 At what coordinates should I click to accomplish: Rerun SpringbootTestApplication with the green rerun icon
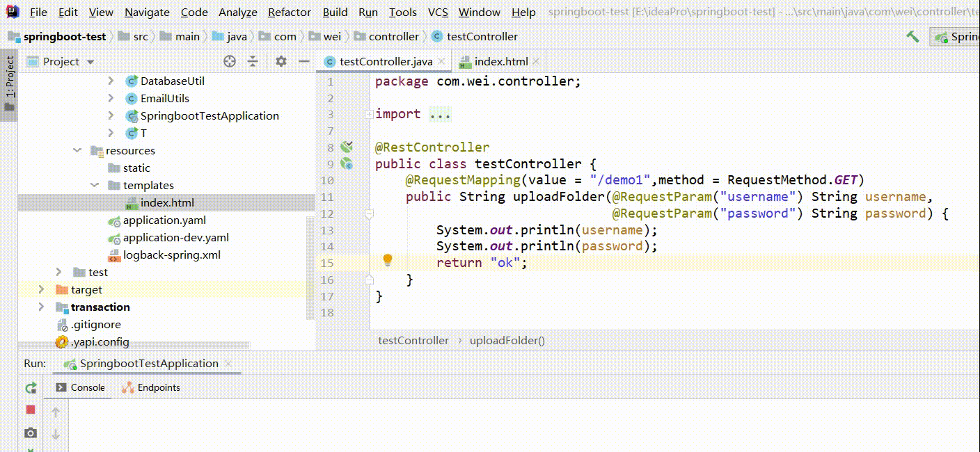coord(31,388)
